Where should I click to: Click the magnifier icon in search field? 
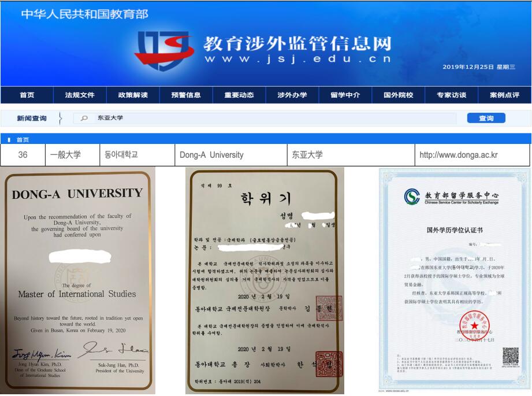[84, 118]
